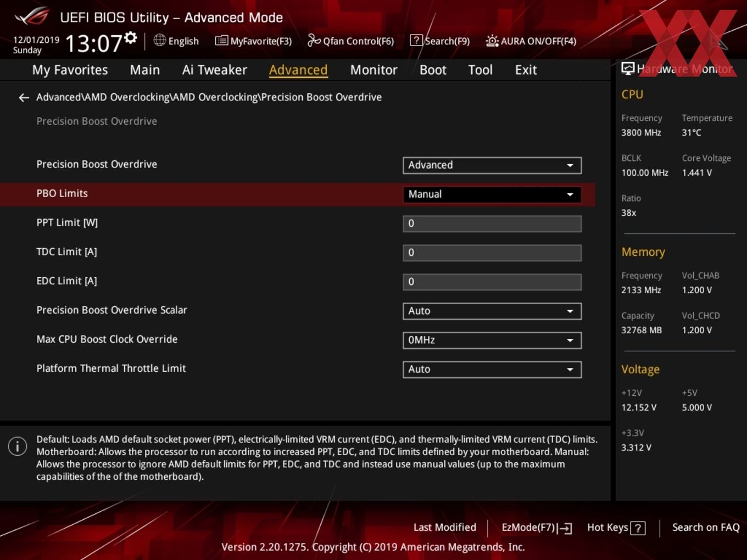Toggle AURA ON/OFF(F4) light icon

(492, 41)
